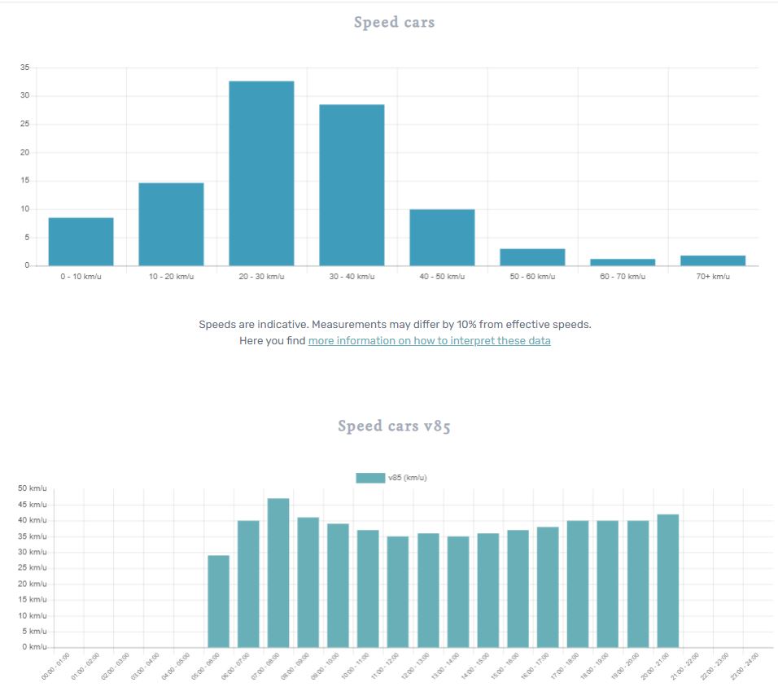Screen dimensions: 778x700
Task: Click the 20 - 30 km/u axis label
Action: (x=261, y=276)
